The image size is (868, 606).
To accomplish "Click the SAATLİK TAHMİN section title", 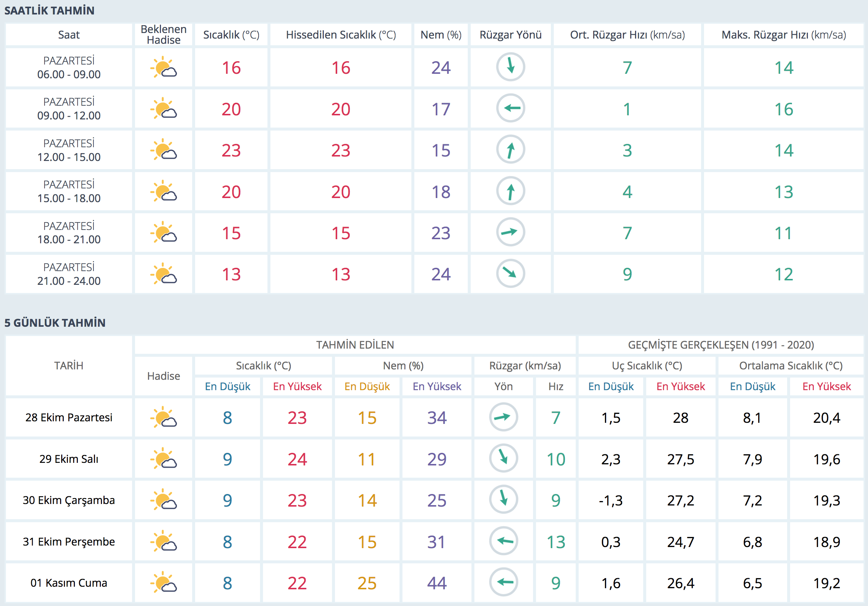I will [x=50, y=11].
